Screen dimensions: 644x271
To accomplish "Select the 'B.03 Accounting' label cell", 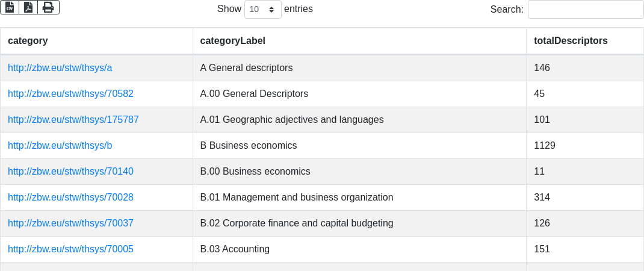I will [x=235, y=249].
